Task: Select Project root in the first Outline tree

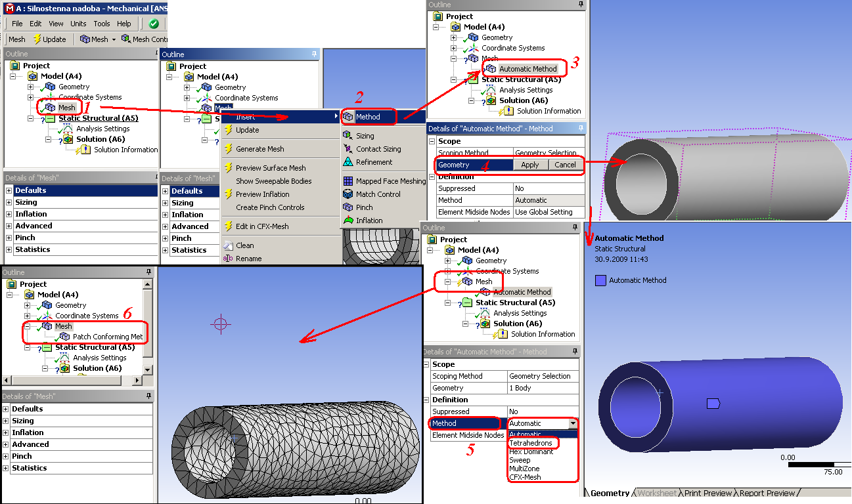Action: click(36, 66)
